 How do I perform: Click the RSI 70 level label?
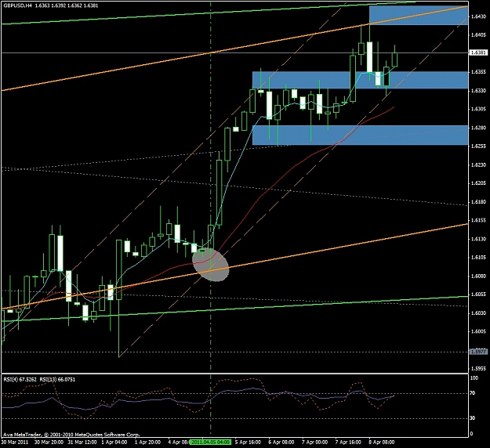473,393
